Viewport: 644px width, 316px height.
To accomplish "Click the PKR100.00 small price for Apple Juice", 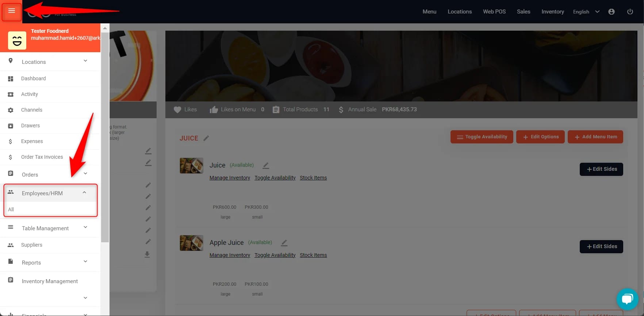I will [x=256, y=284].
